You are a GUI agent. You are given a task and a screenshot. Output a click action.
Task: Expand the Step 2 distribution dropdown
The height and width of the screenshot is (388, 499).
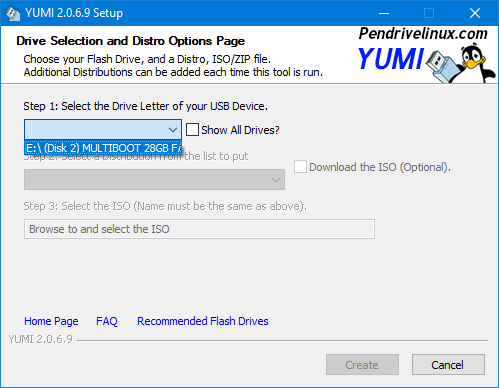pyautogui.click(x=154, y=180)
